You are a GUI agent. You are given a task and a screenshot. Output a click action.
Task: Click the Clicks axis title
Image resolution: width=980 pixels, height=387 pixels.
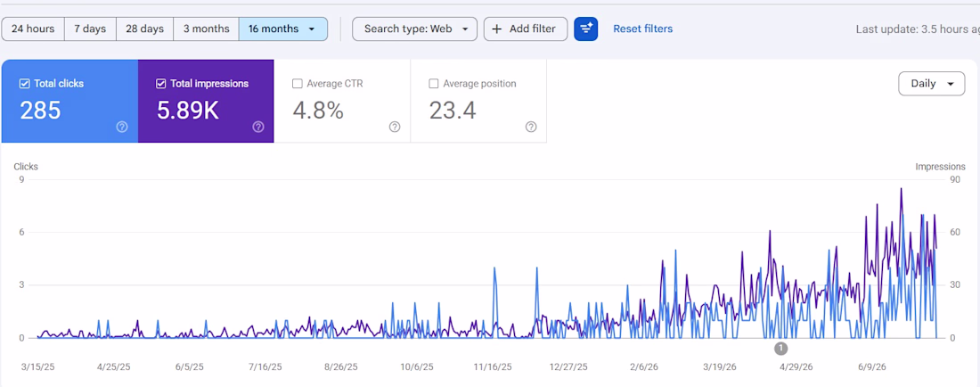click(x=26, y=167)
